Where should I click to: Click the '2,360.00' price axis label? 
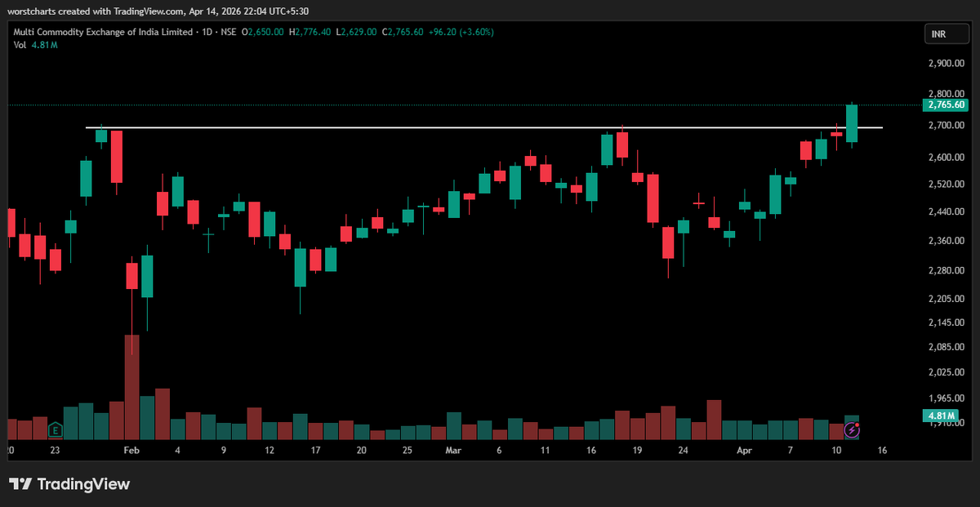click(947, 242)
